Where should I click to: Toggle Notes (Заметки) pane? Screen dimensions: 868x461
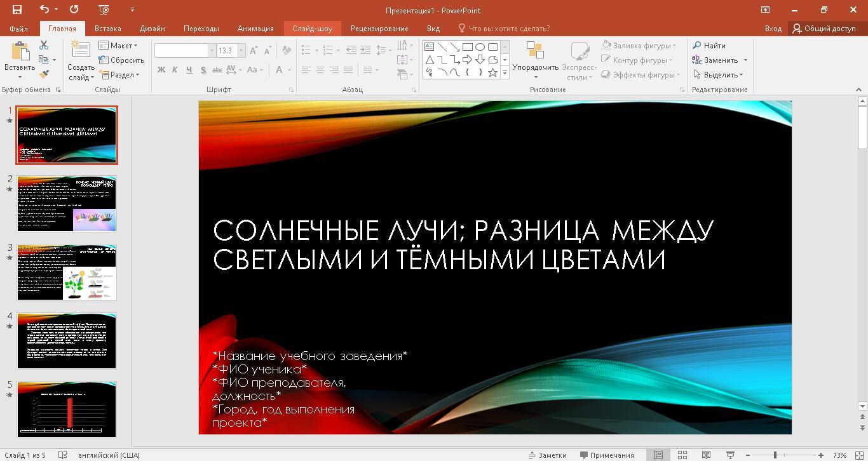(x=547, y=455)
